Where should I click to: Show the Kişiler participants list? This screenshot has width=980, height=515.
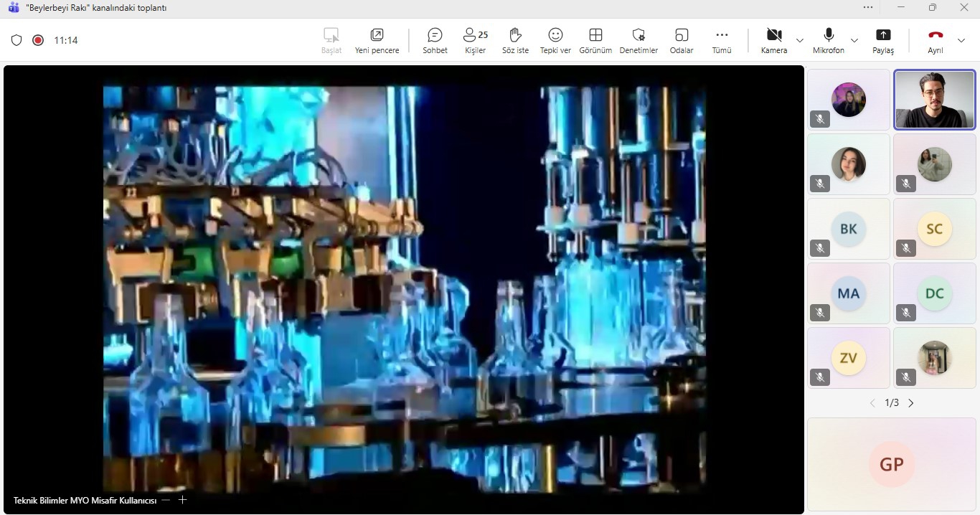475,40
